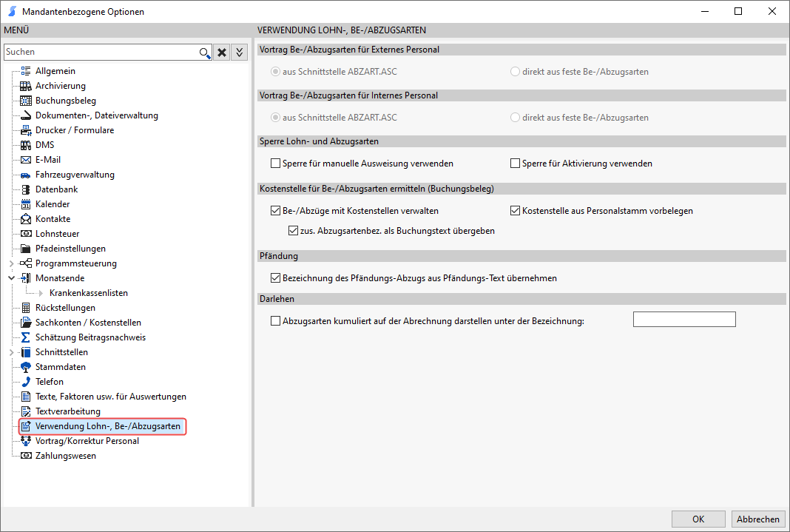
Task: Expand the Programmsteuerung node
Action: point(11,263)
